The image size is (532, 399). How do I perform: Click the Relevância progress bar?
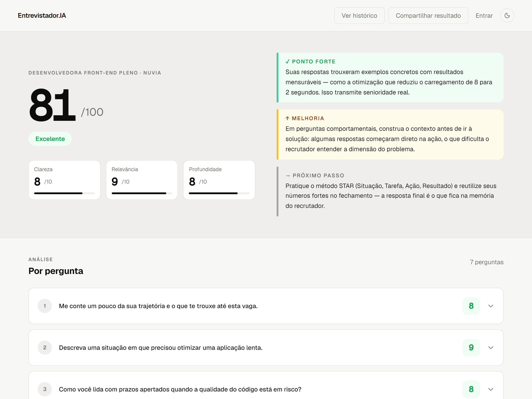pyautogui.click(x=142, y=193)
